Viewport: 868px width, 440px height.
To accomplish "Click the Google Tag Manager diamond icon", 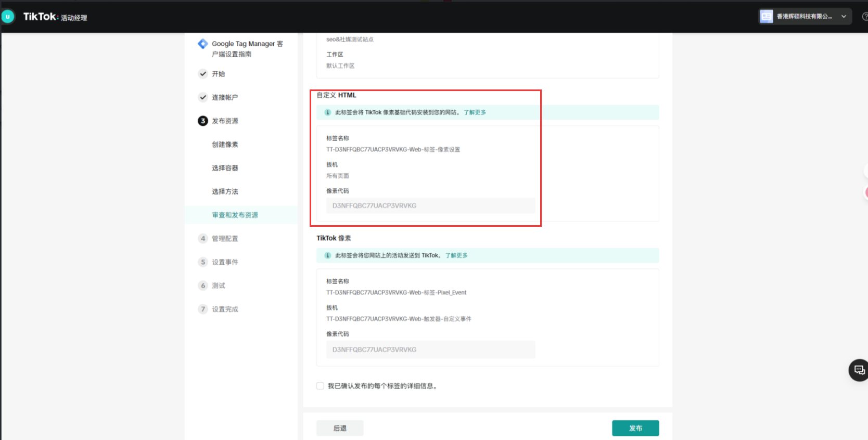I will pos(202,44).
